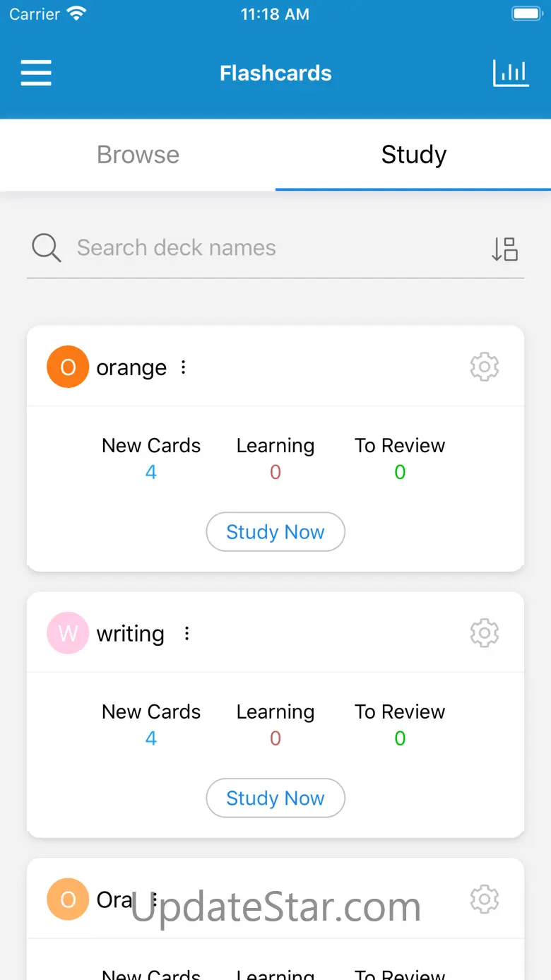Viewport: 551px width, 980px height.
Task: Tap the search magnifier icon
Action: [47, 248]
